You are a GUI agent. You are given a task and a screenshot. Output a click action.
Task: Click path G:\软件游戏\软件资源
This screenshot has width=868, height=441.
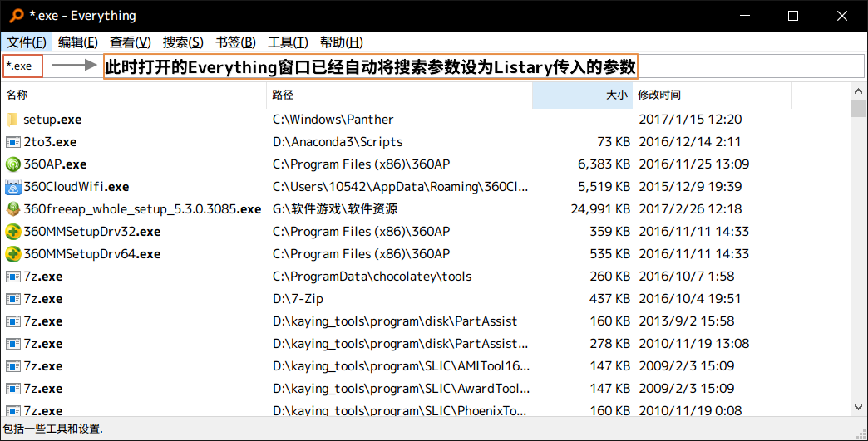click(x=335, y=209)
